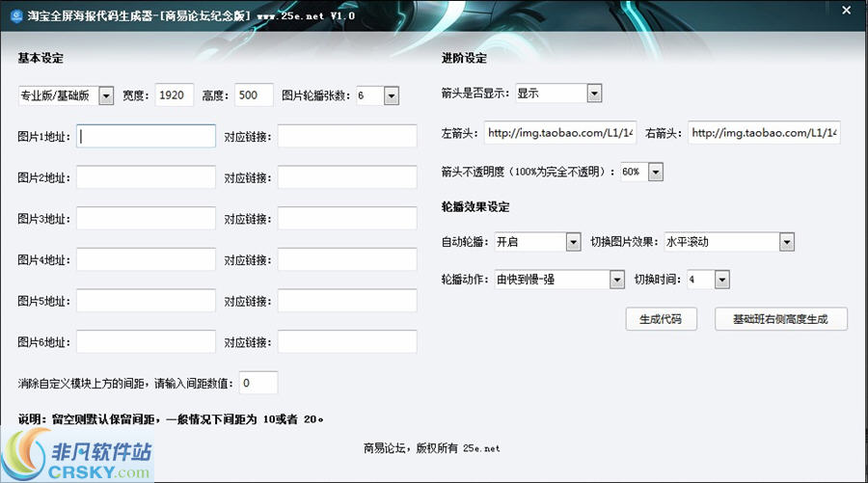
Task: Open the 箭头不透明度 60% dropdown
Action: pyautogui.click(x=641, y=172)
